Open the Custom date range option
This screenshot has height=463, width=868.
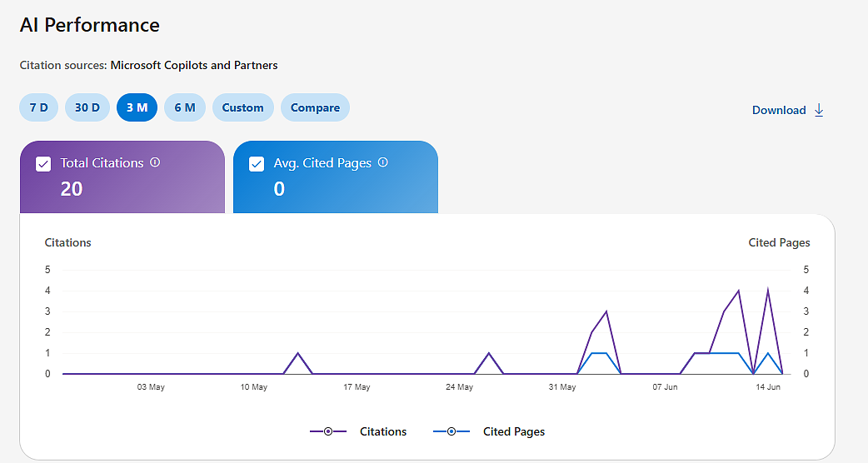coord(243,107)
